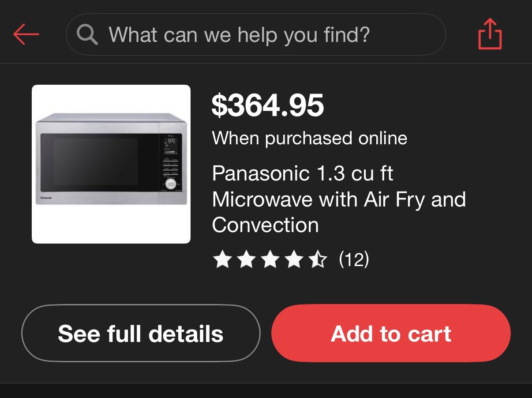This screenshot has height=398, width=532.
Task: Click the microwave product image
Action: [x=111, y=163]
